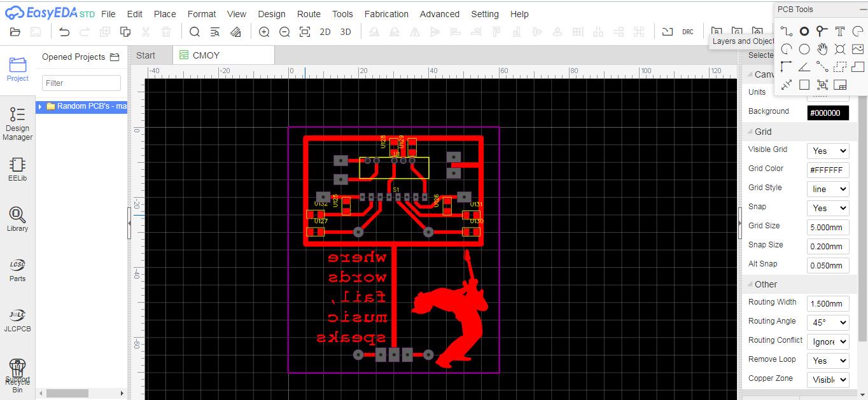Screen dimensions: 868x400
Task: Open the Fabrication menu
Action: [386, 13]
